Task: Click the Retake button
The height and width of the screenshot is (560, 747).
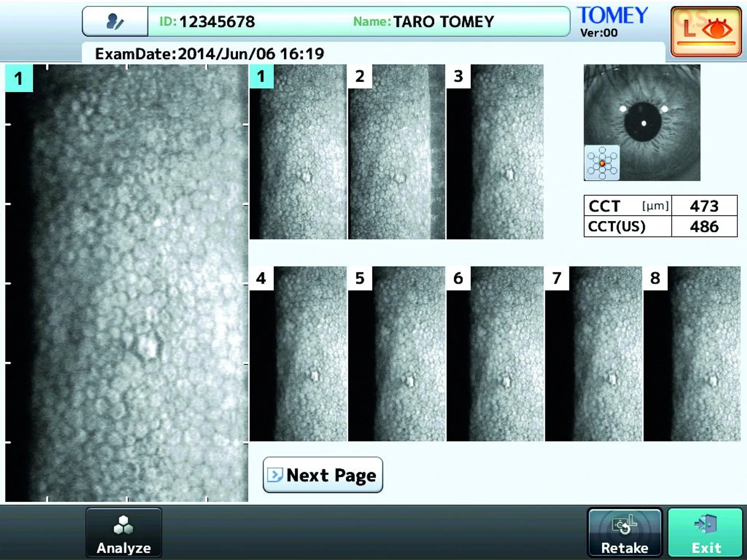Action: pos(624,532)
